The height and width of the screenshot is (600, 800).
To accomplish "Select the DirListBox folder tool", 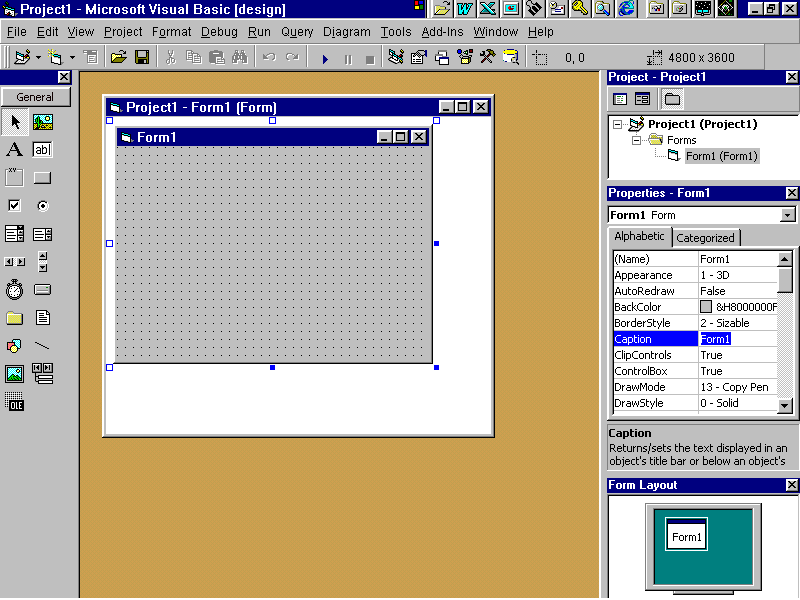I will click(x=14, y=318).
